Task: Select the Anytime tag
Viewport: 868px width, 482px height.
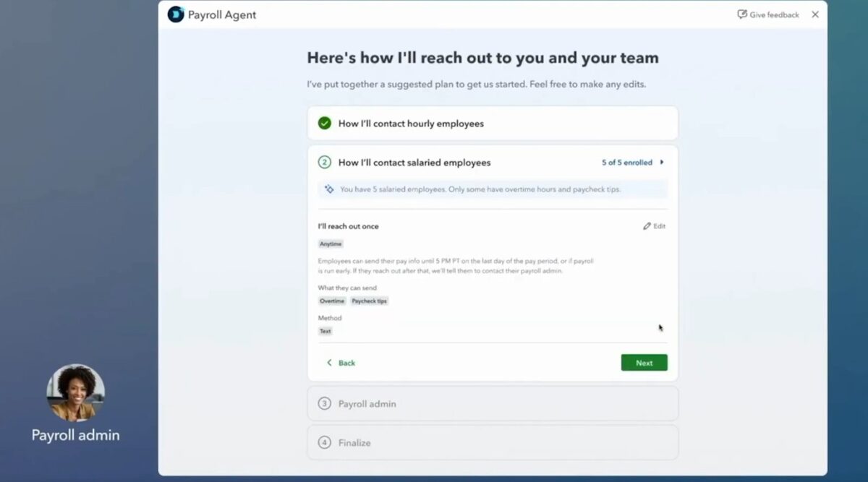Action: tap(331, 244)
